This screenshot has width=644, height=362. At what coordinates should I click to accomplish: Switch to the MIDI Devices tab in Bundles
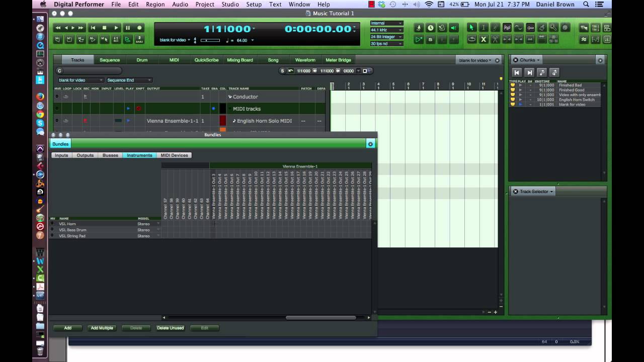174,155
